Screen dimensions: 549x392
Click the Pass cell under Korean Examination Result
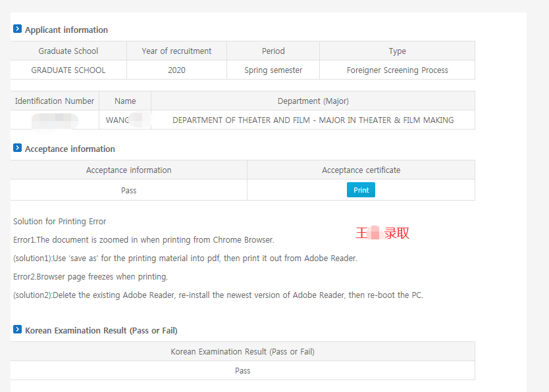tap(242, 370)
